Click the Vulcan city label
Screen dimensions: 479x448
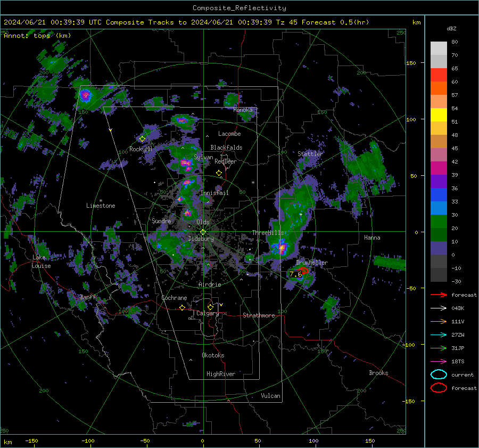click(x=270, y=396)
